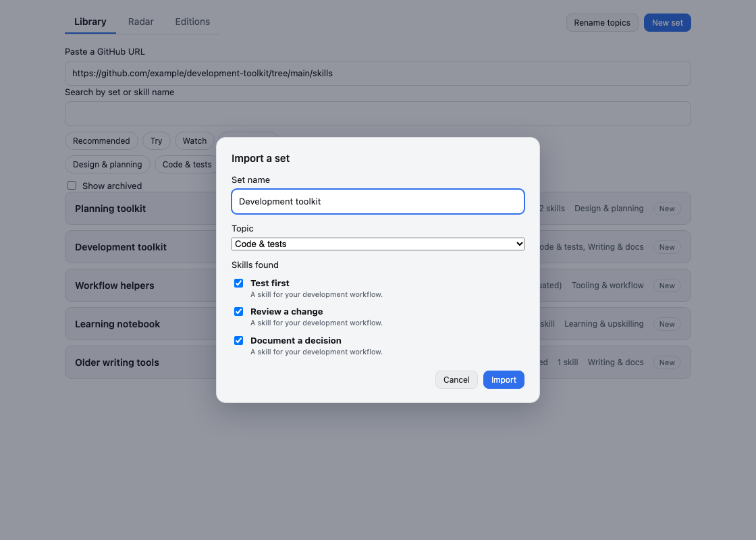Click the New badge on Planning toolkit
Viewport: 756px width, 540px height.
click(x=667, y=209)
